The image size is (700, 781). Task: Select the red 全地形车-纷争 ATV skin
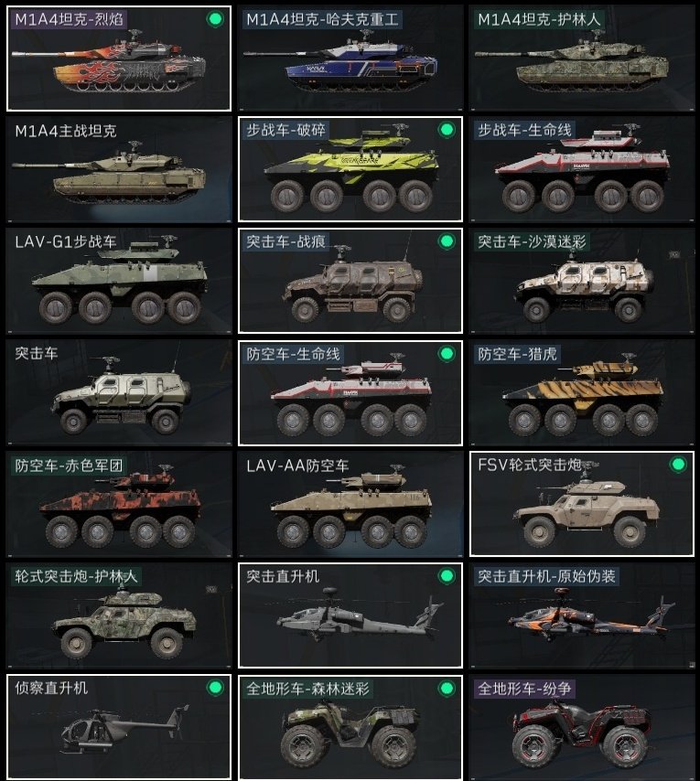coord(581,727)
